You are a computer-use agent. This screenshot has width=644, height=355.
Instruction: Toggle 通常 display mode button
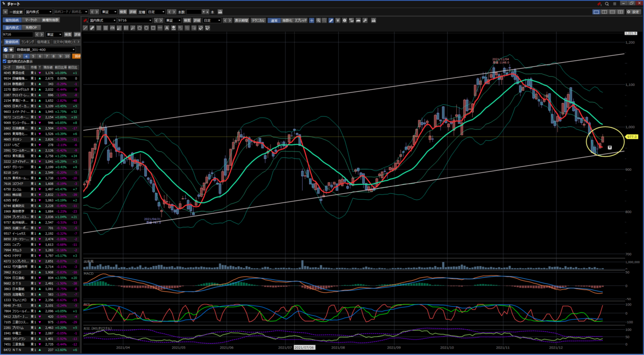[274, 20]
